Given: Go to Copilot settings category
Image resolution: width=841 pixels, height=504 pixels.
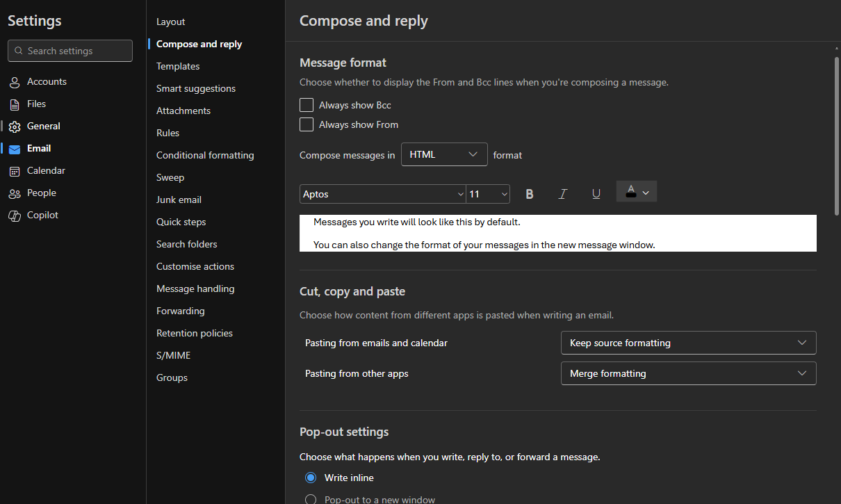Looking at the screenshot, I should (x=42, y=215).
